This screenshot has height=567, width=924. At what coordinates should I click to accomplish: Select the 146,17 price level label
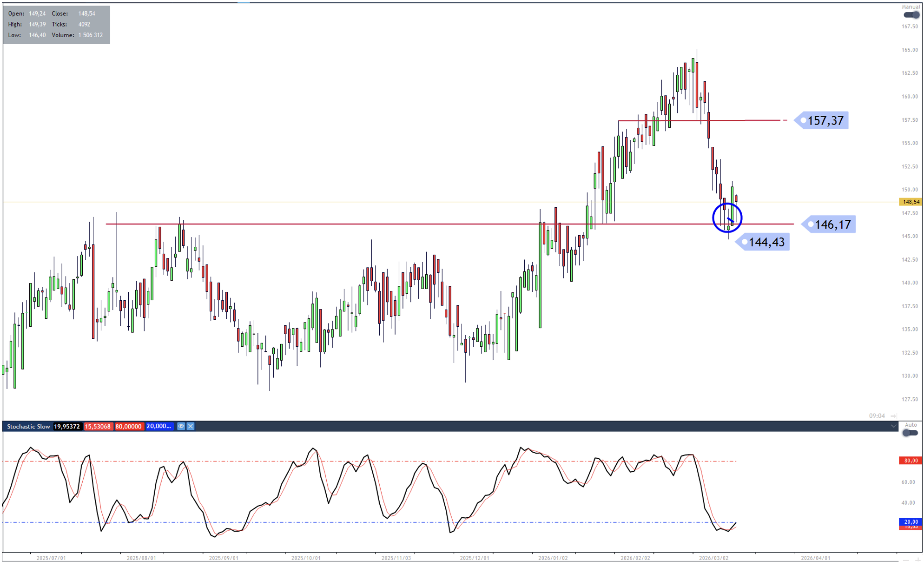point(832,224)
